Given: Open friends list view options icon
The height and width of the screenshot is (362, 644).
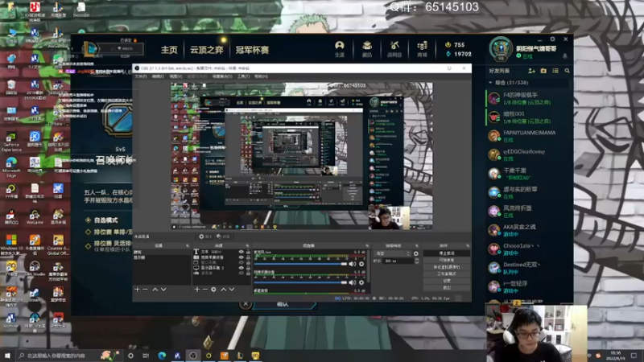Looking at the screenshot, I should pos(555,71).
